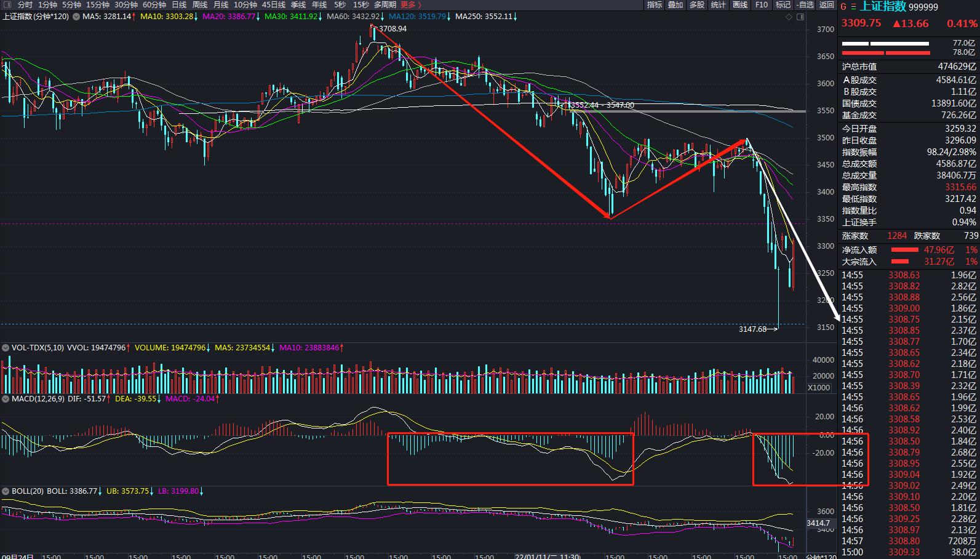Select the 15秒 period
980x559 pixels.
point(361,5)
